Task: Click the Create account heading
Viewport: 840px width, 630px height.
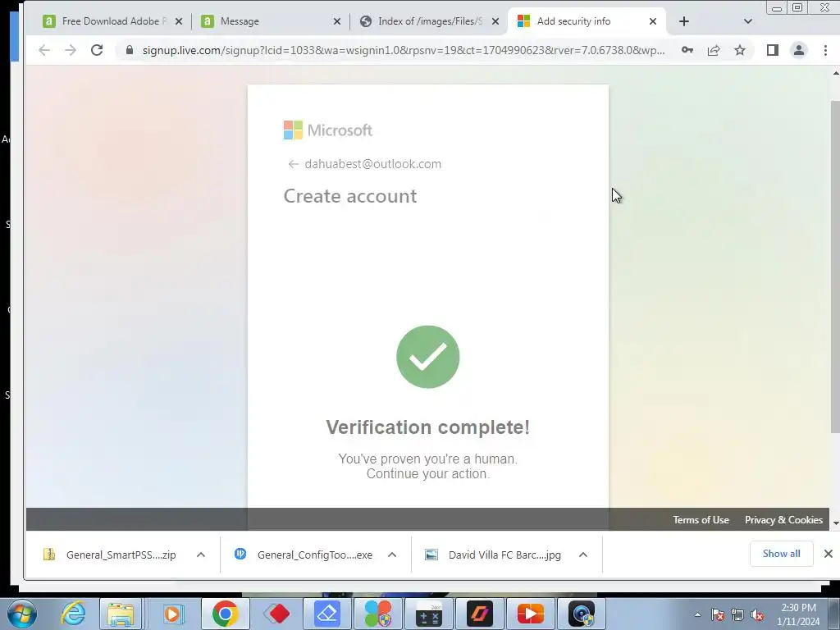Action: click(349, 196)
